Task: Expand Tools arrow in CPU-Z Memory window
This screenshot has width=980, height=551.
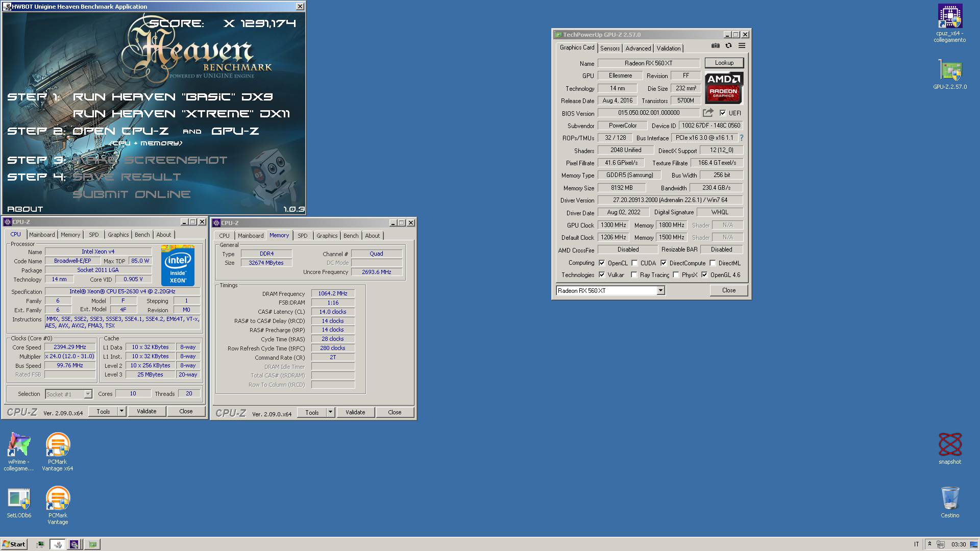Action: pos(330,412)
